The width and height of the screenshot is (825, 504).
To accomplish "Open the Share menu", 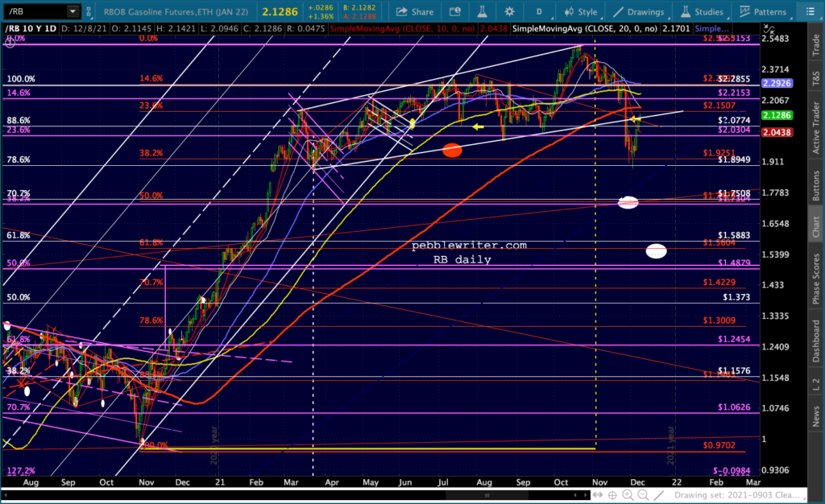I will [x=415, y=11].
